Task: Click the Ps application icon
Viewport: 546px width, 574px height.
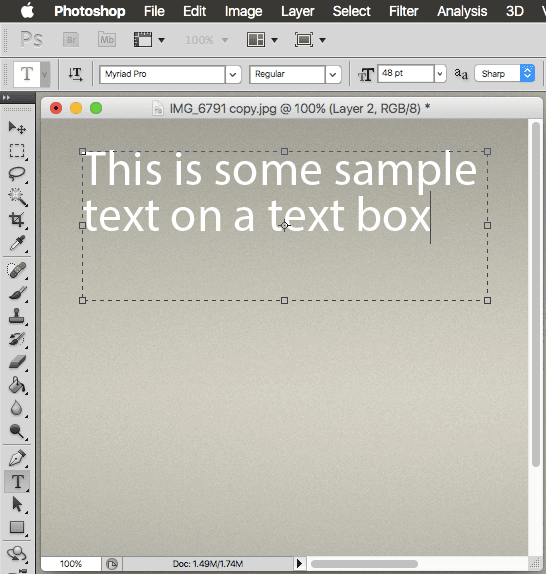Action: click(31, 40)
